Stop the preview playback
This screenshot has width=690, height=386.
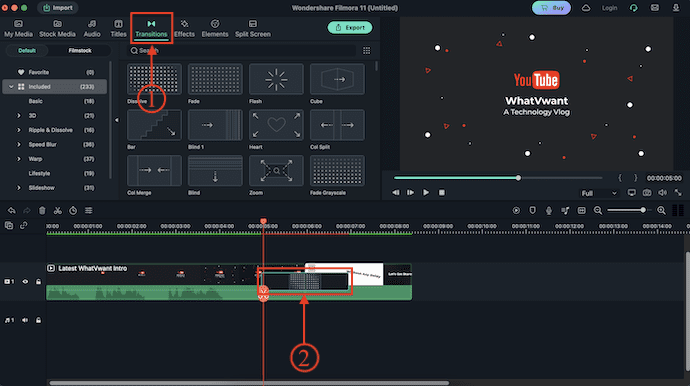pos(442,193)
